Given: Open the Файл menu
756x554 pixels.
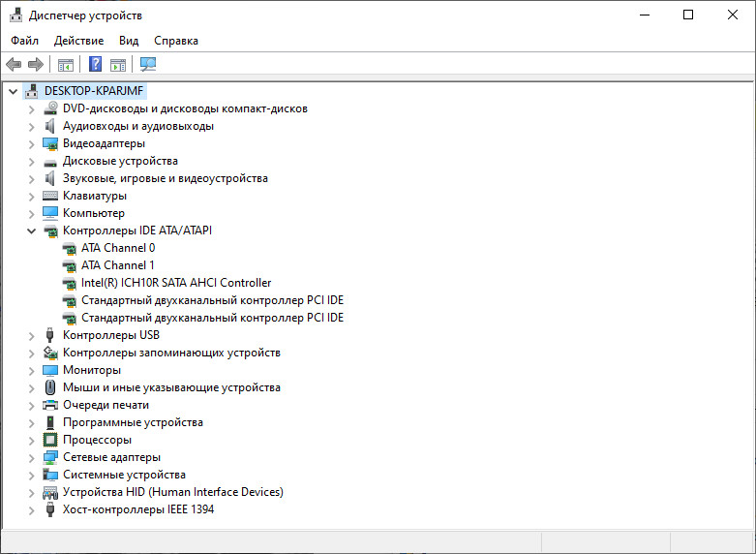Looking at the screenshot, I should [24, 41].
